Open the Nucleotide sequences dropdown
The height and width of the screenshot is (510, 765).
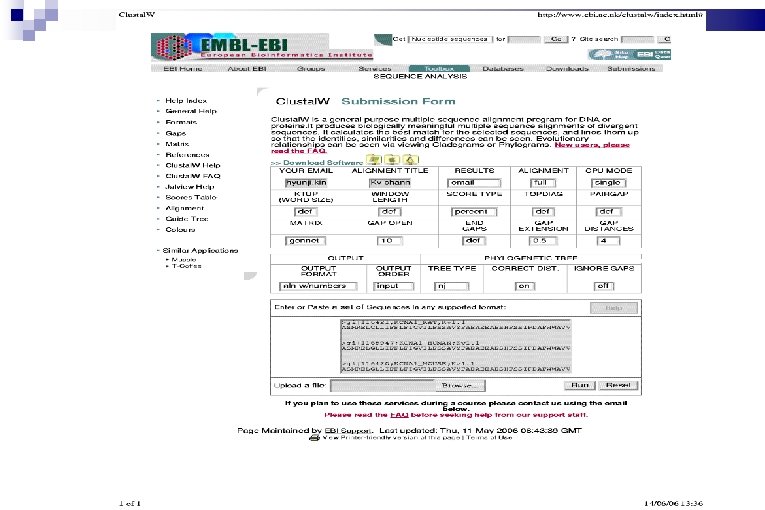click(449, 39)
